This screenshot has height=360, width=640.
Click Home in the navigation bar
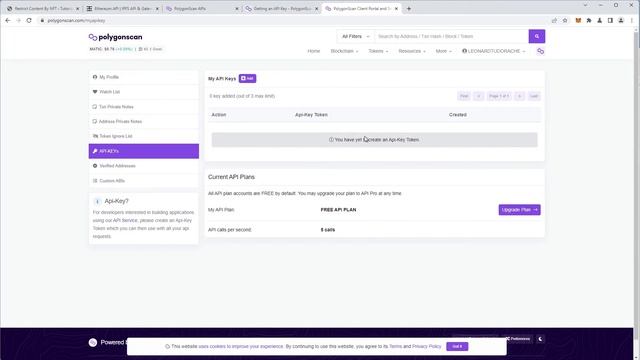click(x=313, y=51)
